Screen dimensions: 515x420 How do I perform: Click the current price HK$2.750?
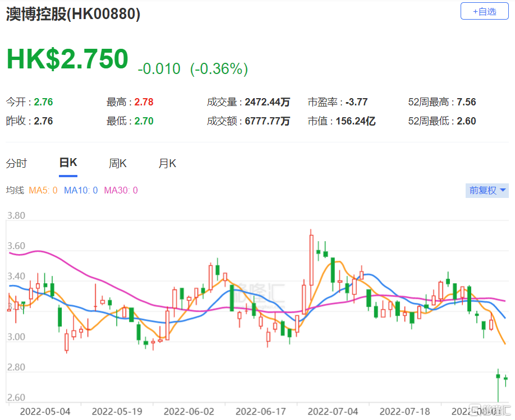(68, 59)
